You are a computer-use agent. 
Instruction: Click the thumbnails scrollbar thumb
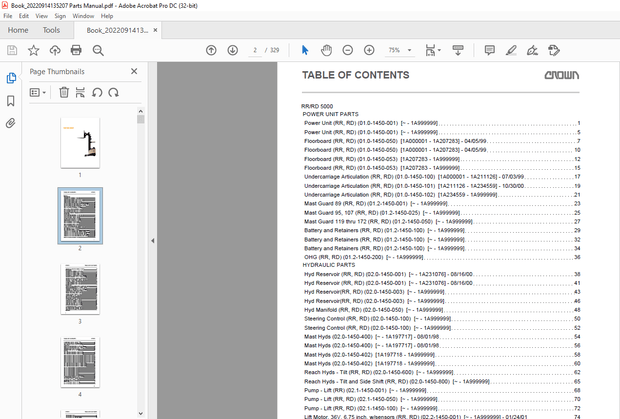(140, 119)
